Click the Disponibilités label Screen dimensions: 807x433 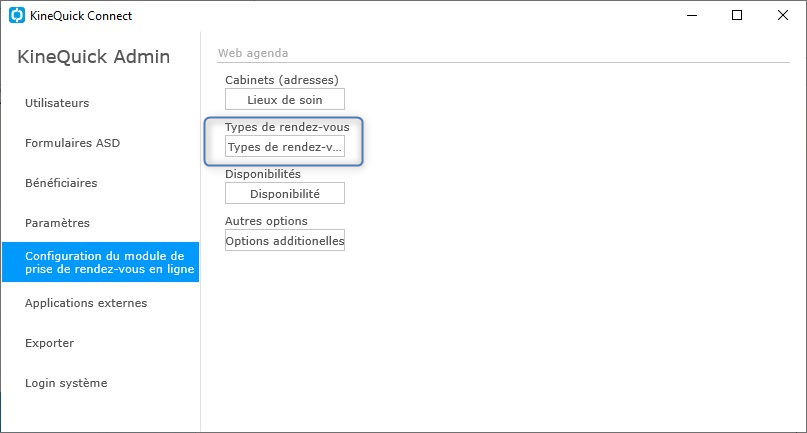(263, 174)
